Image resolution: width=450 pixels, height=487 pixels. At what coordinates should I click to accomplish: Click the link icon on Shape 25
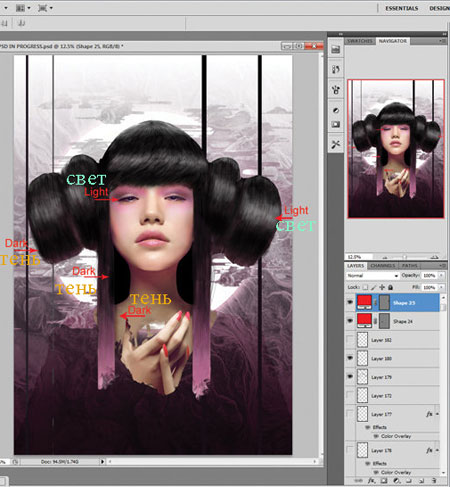tap(375, 303)
